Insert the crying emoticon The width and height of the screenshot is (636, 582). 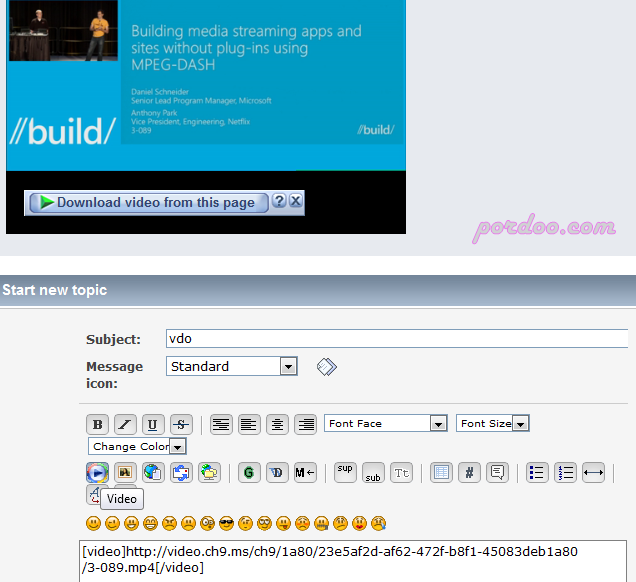click(378, 523)
